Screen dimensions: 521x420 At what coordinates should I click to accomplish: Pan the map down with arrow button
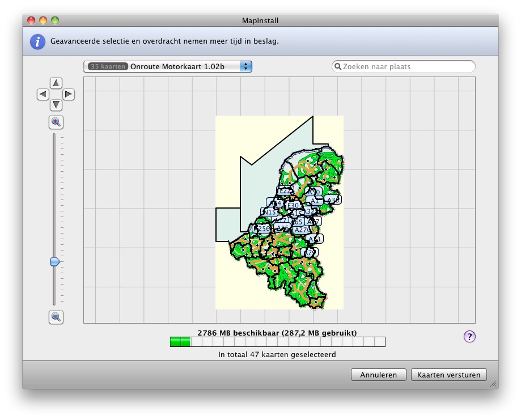tap(56, 105)
